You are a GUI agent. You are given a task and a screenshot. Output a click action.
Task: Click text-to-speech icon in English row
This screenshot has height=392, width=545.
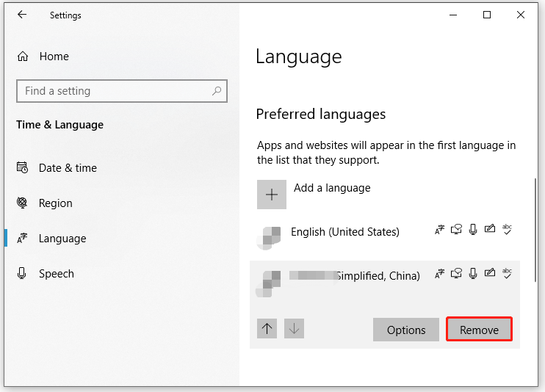click(x=456, y=229)
